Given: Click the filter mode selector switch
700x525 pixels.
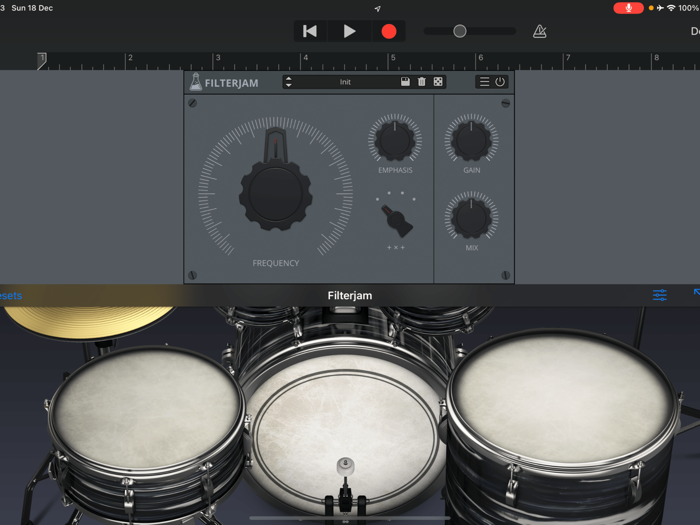Looking at the screenshot, I should point(396,221).
